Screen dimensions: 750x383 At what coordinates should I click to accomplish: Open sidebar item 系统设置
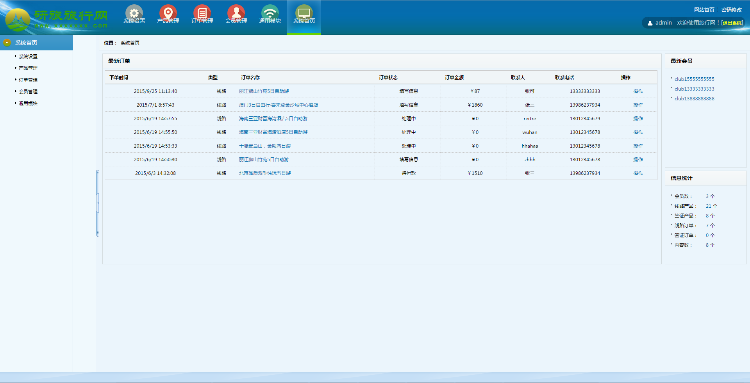(x=28, y=56)
